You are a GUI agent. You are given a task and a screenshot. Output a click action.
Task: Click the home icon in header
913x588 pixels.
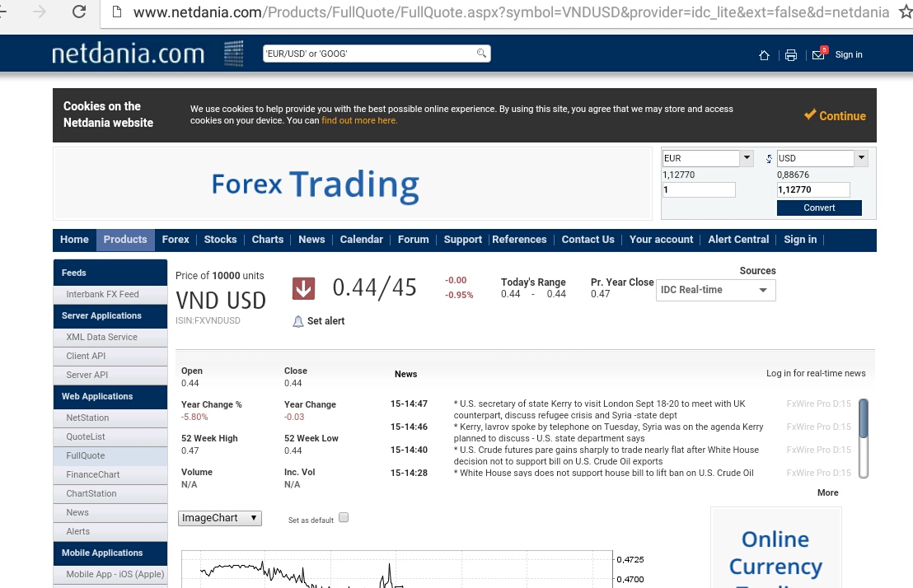coord(764,54)
